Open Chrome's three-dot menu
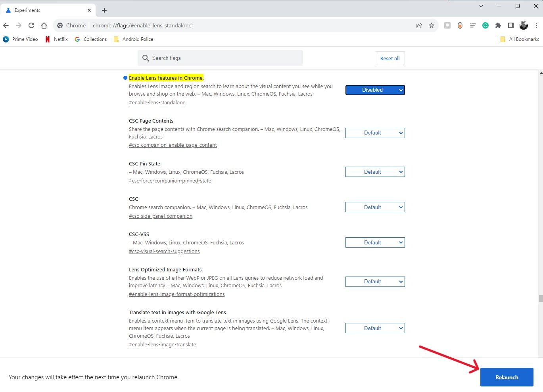Screen dimensions: 543x392 pos(536,25)
